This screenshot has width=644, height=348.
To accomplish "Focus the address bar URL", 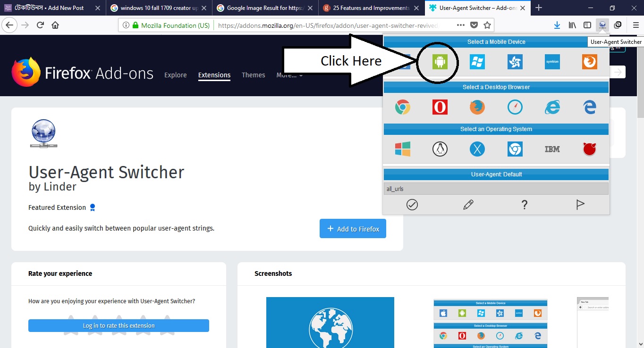I will [328, 25].
